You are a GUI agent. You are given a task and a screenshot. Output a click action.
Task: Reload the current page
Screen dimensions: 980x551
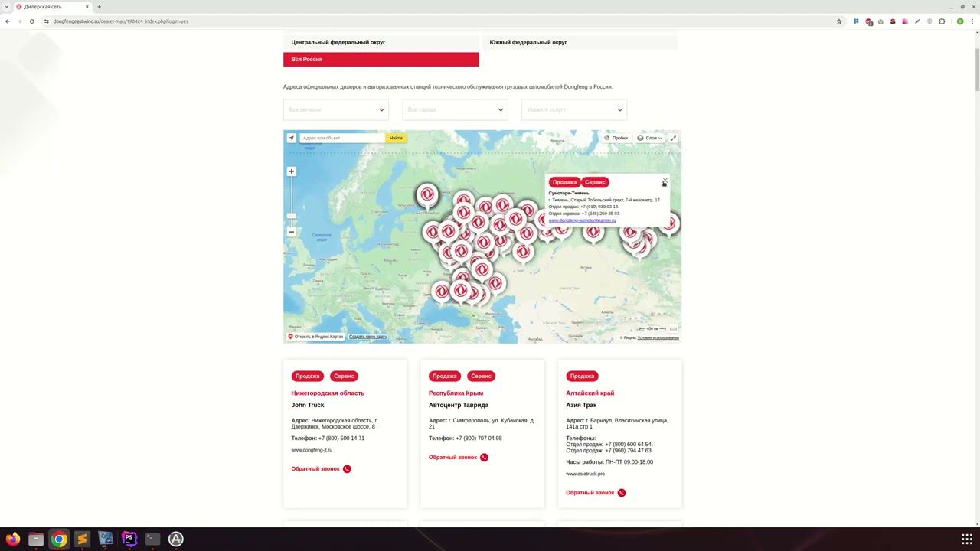32,21
